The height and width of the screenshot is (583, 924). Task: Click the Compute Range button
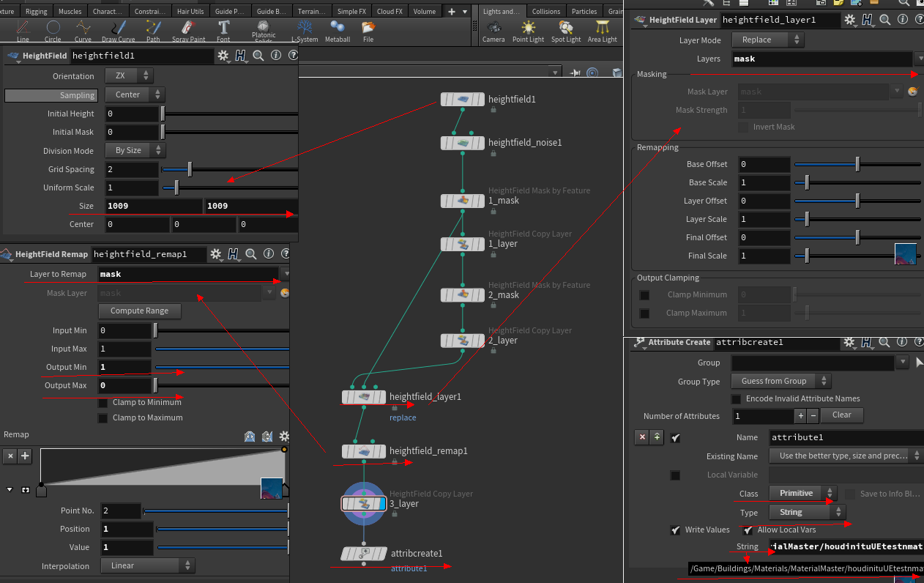tap(139, 311)
